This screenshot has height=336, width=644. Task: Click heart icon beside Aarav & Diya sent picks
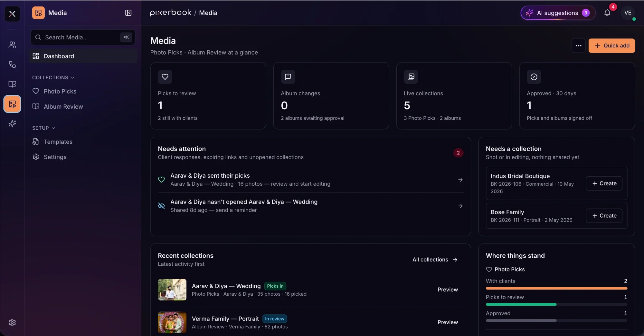point(161,180)
